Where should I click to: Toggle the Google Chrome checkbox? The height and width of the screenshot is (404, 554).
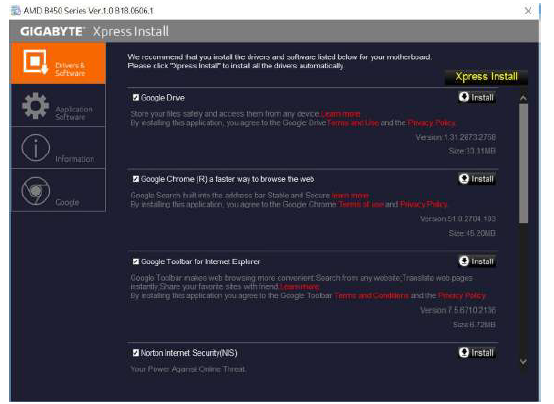coord(136,179)
